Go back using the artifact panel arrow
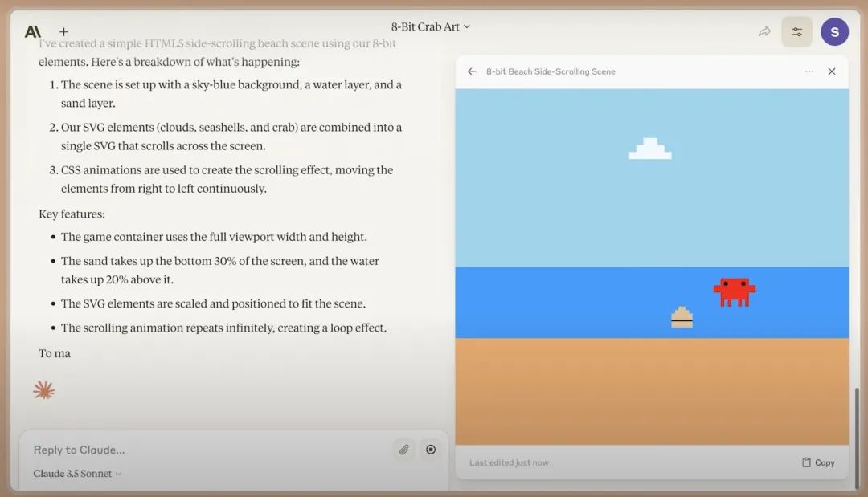868x497 pixels. coord(472,71)
